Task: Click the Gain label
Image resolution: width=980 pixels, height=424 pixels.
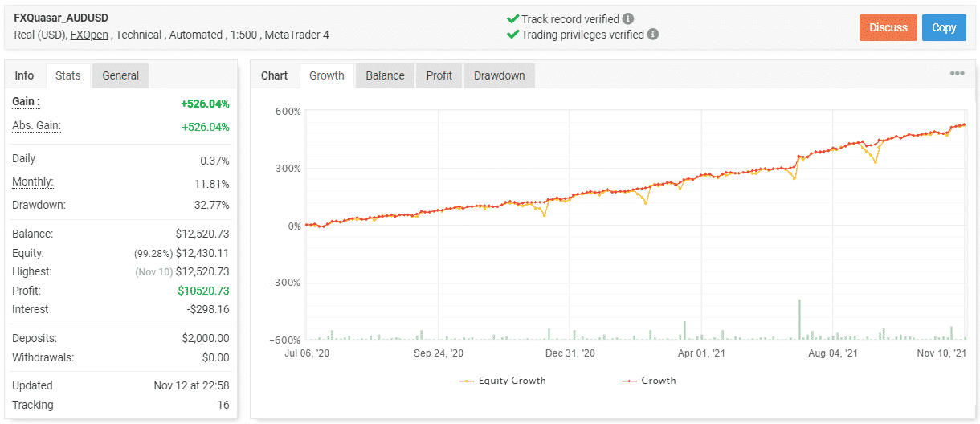Action: tap(26, 102)
